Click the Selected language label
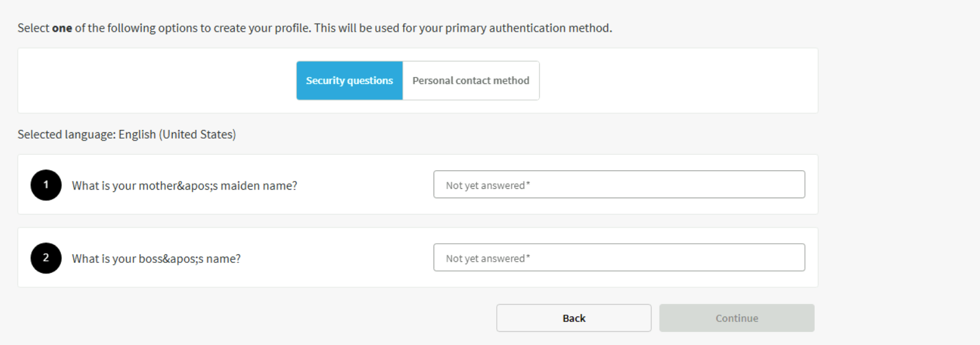 coord(66,134)
